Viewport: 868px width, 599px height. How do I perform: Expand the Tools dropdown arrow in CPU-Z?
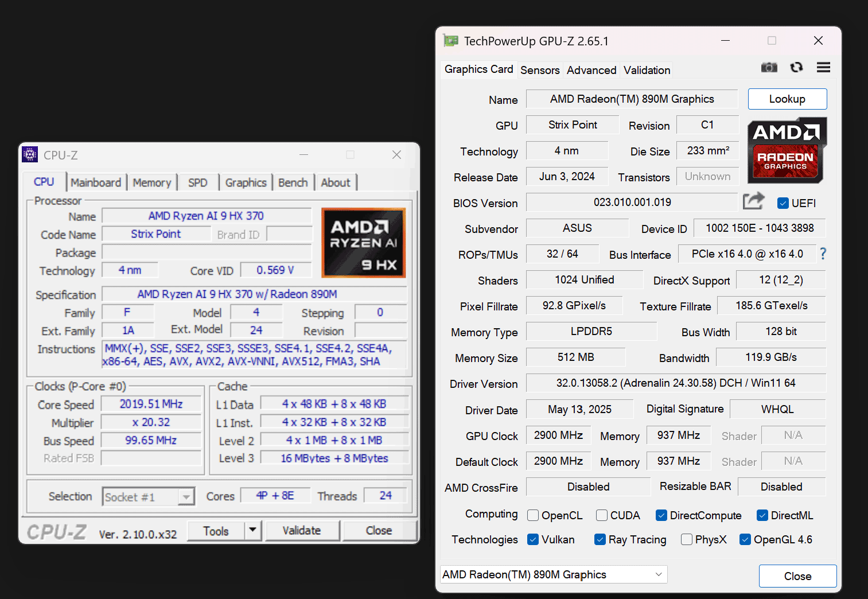point(253,531)
